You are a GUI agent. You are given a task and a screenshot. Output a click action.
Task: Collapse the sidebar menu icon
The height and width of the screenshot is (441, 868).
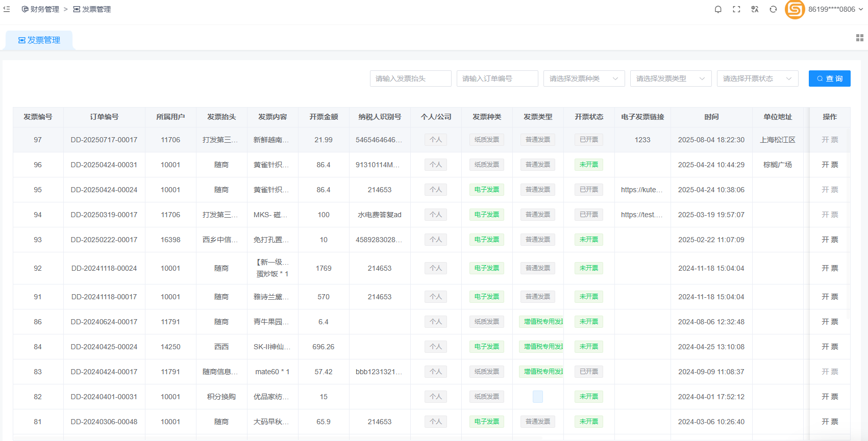pos(7,9)
